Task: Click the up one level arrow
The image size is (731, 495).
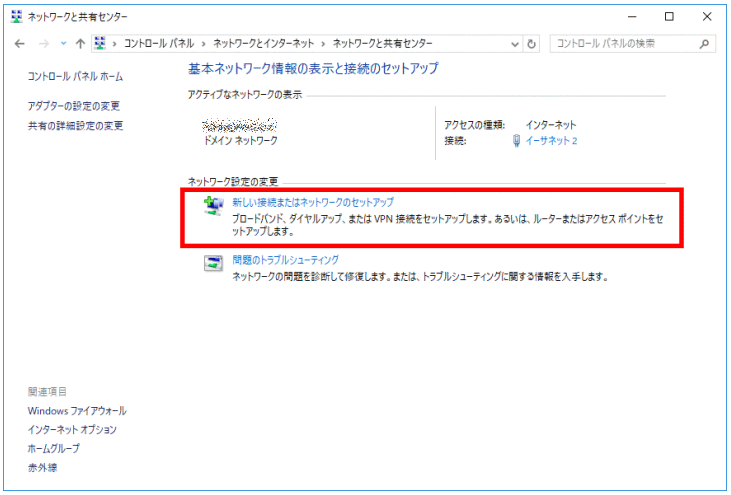Action: pyautogui.click(x=79, y=44)
